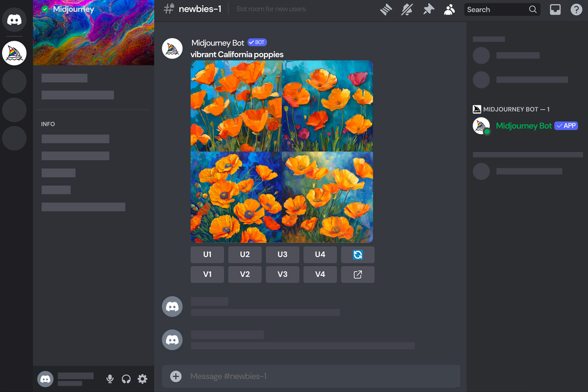Open the Midjourney server icon
The width and height of the screenshot is (588, 392).
14,53
